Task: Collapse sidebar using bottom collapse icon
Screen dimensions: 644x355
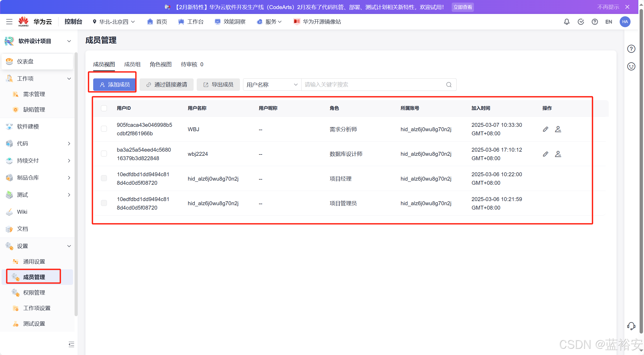Action: click(71, 344)
